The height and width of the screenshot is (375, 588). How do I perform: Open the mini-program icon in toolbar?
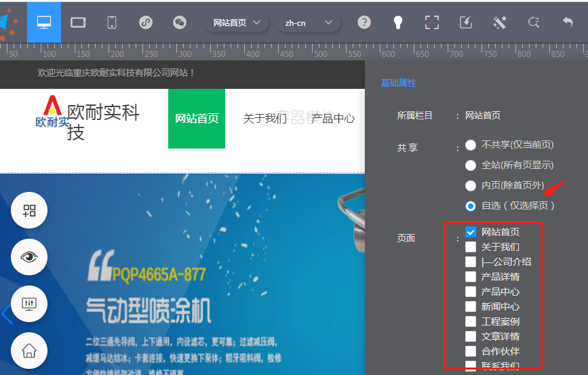pos(146,22)
